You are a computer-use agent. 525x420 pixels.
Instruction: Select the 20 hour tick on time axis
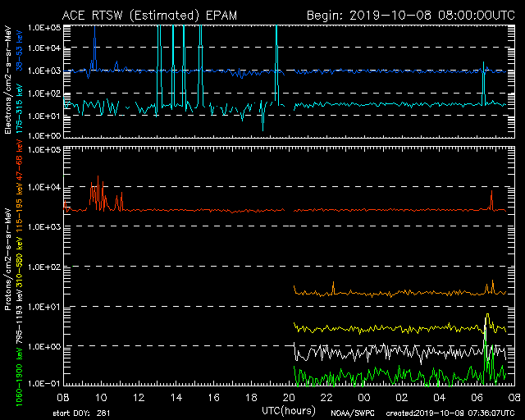(289, 395)
